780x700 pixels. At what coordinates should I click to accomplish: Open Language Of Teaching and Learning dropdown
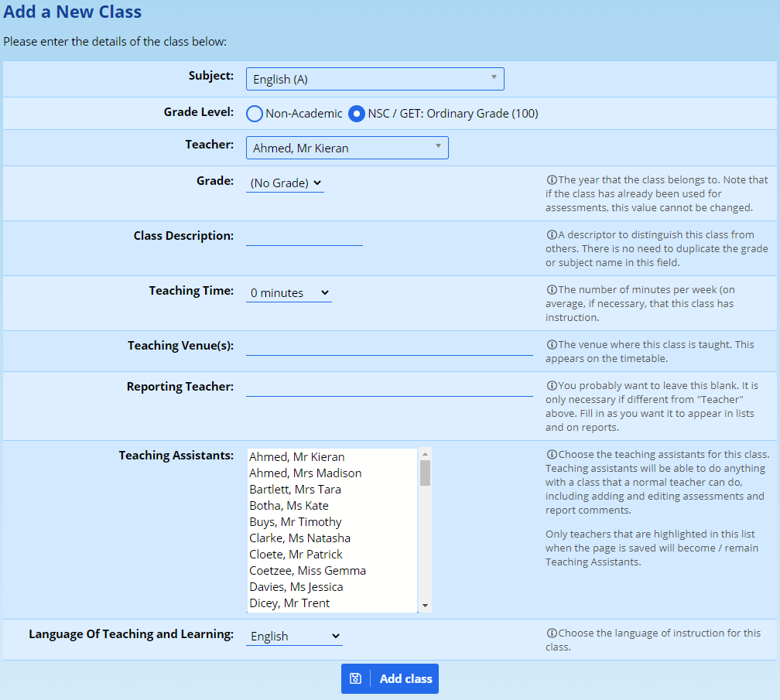tap(294, 637)
